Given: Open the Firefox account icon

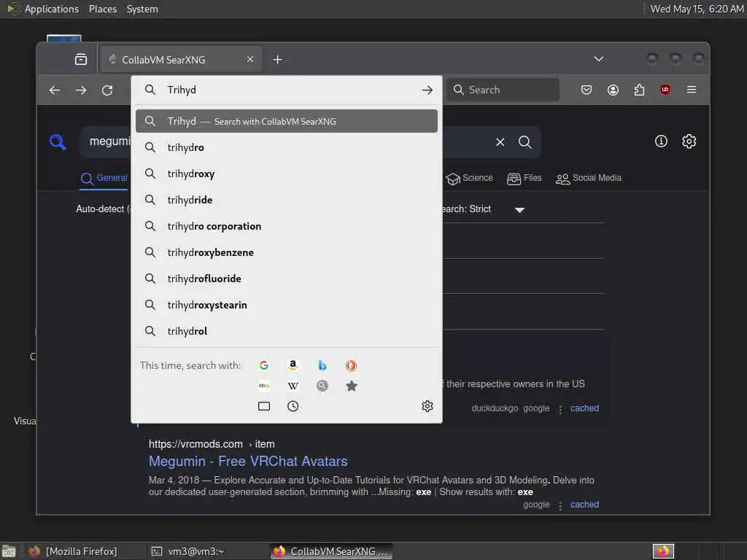Looking at the screenshot, I should pyautogui.click(x=613, y=90).
